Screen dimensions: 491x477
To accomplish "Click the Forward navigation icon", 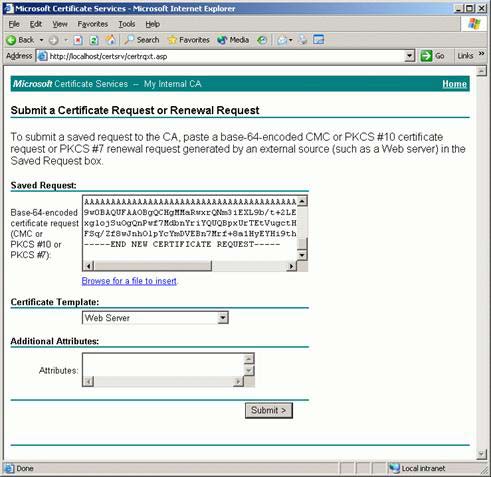I will point(53,40).
